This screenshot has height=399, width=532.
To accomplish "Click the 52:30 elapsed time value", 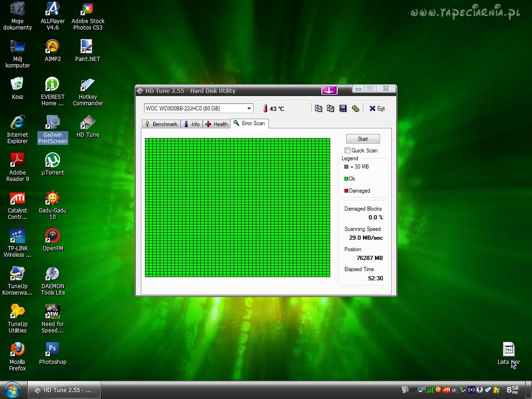I will (375, 278).
